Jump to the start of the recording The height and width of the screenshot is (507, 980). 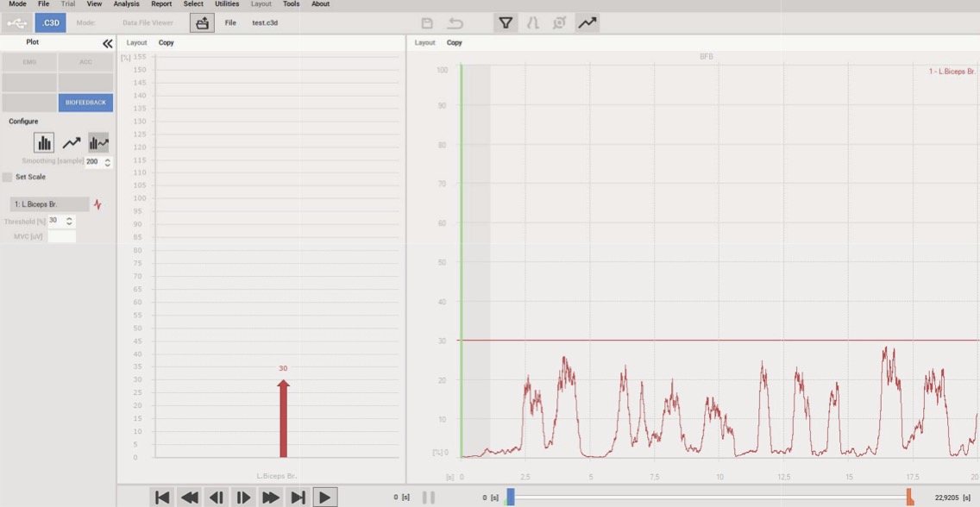(x=162, y=497)
